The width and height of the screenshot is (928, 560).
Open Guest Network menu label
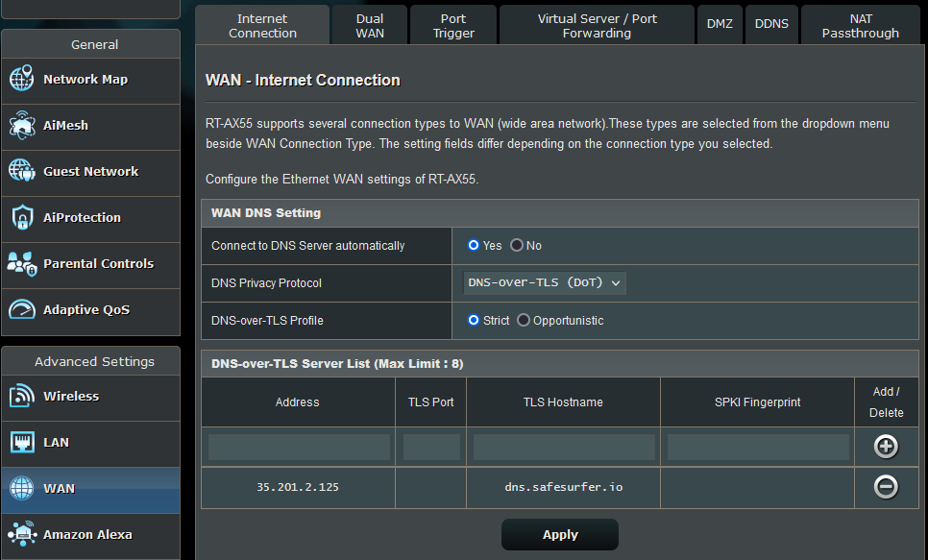click(90, 172)
